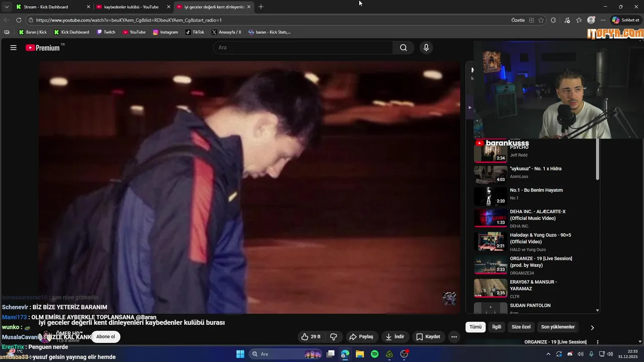Open the browser favorites list icon
The height and width of the screenshot is (362, 644).
579,20
